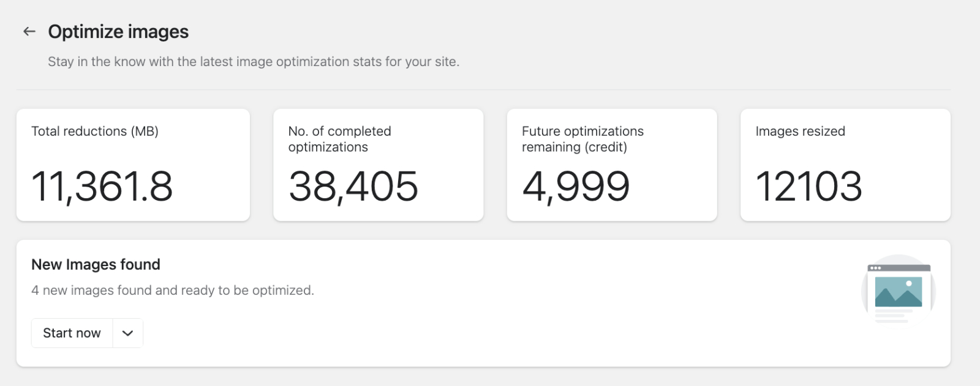This screenshot has height=386, width=980.
Task: Click the image optimization stats subtitle text
Action: click(254, 62)
